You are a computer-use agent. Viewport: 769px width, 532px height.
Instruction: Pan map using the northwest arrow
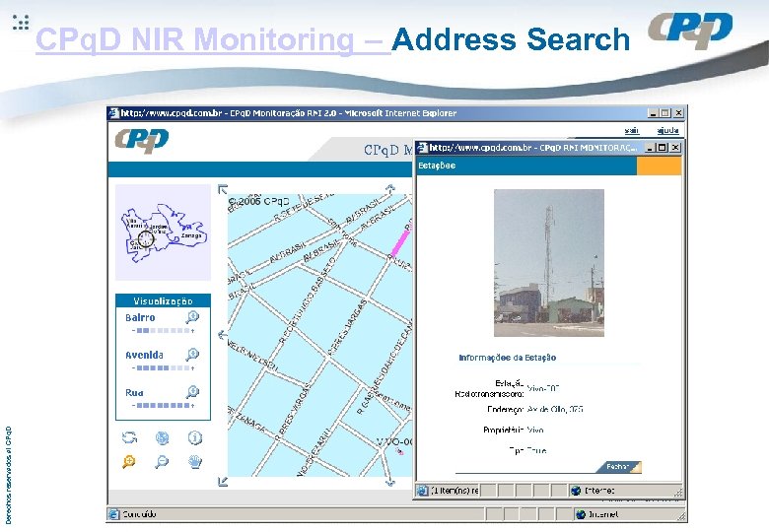(223, 189)
